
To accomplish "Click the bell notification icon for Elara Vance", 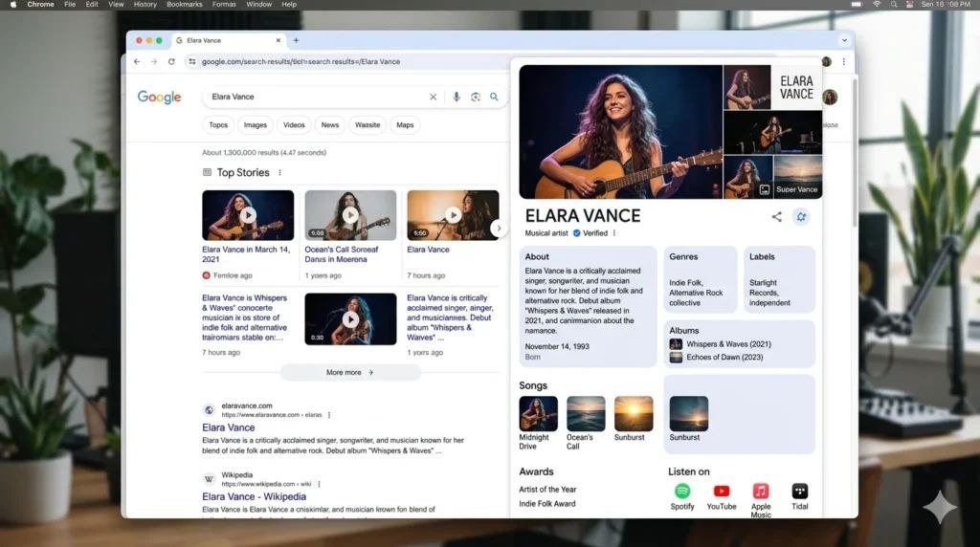I will click(x=801, y=217).
